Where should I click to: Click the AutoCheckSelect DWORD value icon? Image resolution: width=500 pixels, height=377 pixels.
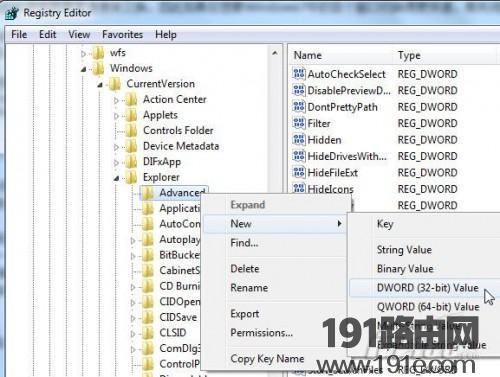[299, 74]
